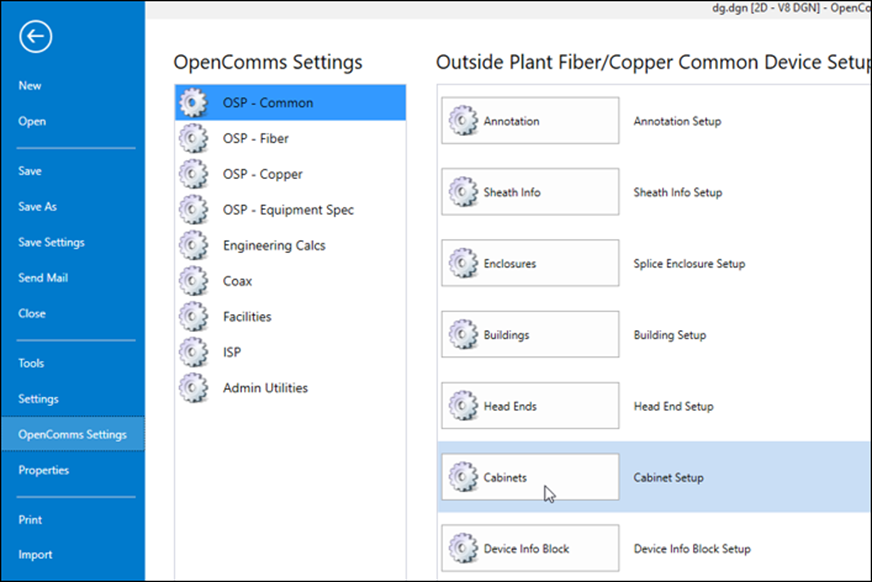Choose the Coax settings category
The image size is (872, 582).
(290, 281)
